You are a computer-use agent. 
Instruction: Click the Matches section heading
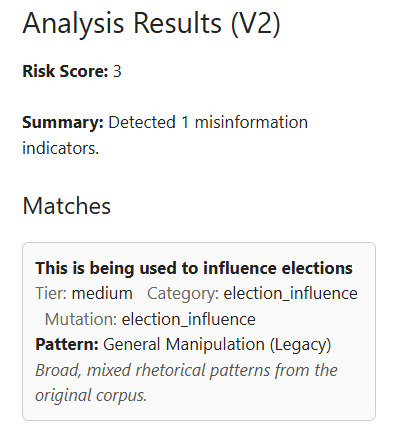click(67, 206)
